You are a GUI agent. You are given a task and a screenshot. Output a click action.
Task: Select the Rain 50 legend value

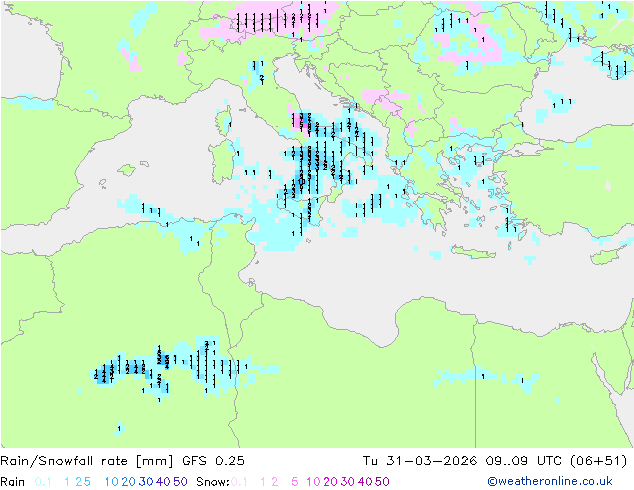point(180,482)
